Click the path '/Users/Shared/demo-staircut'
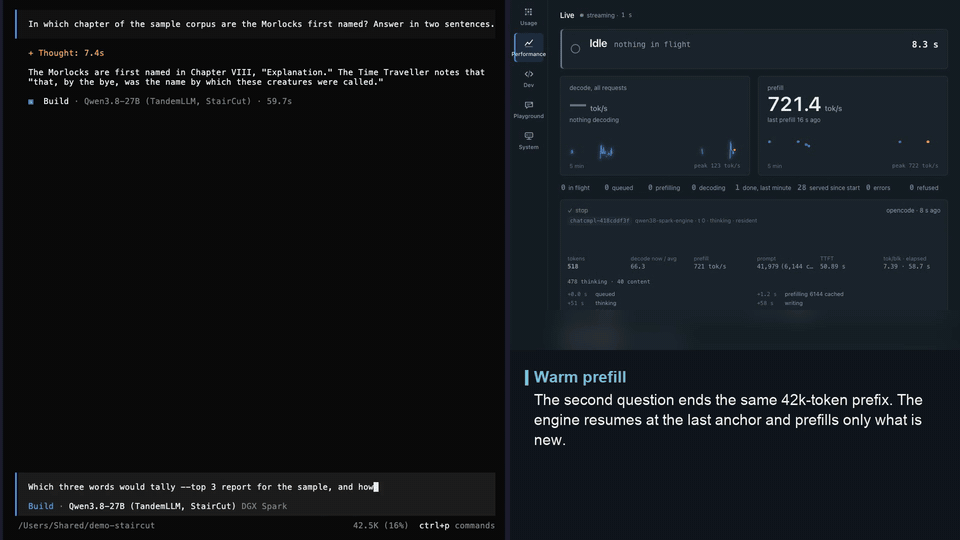The height and width of the screenshot is (540, 960). [86, 525]
